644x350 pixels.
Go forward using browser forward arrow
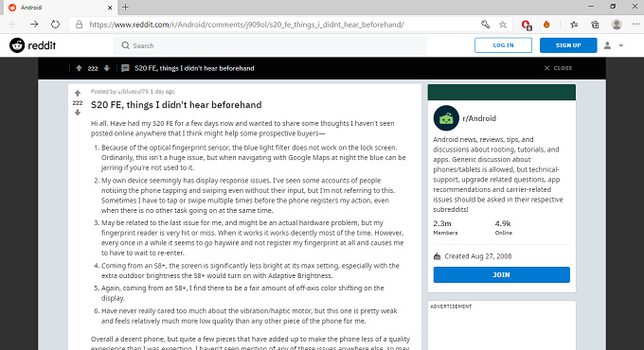[34, 25]
